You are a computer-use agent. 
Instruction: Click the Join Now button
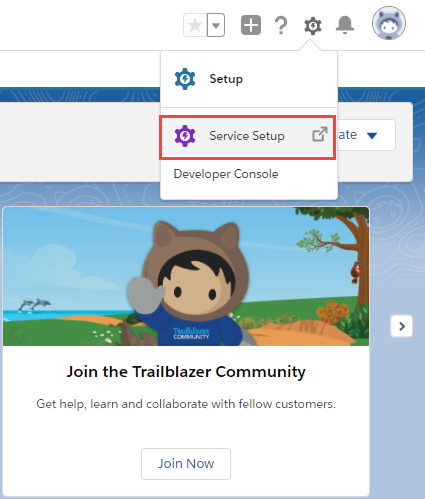tap(186, 464)
